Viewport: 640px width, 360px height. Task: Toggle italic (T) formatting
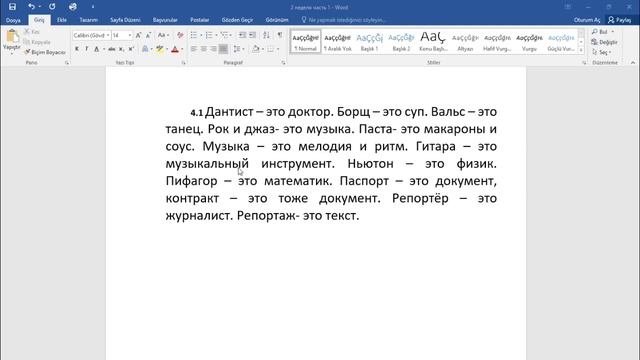pos(87,49)
